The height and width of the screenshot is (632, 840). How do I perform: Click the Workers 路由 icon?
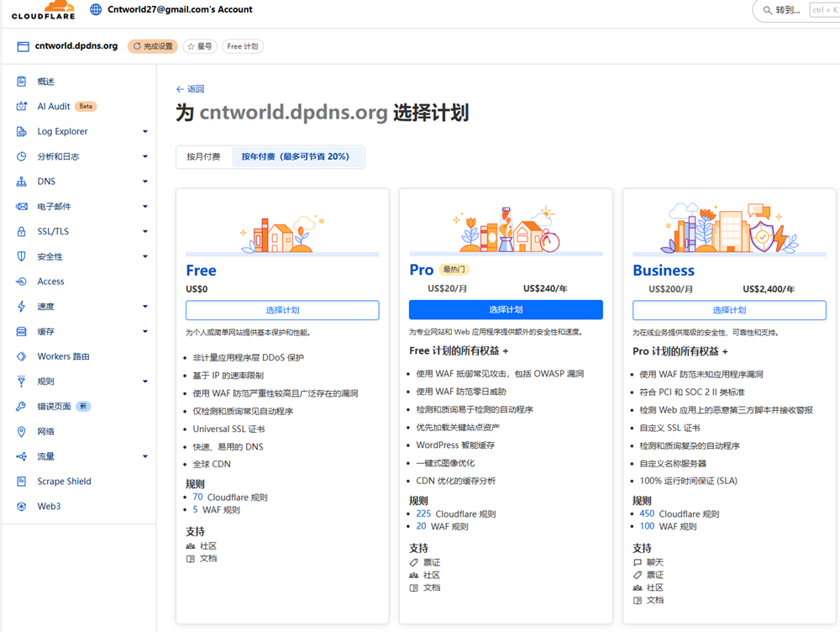(22, 356)
